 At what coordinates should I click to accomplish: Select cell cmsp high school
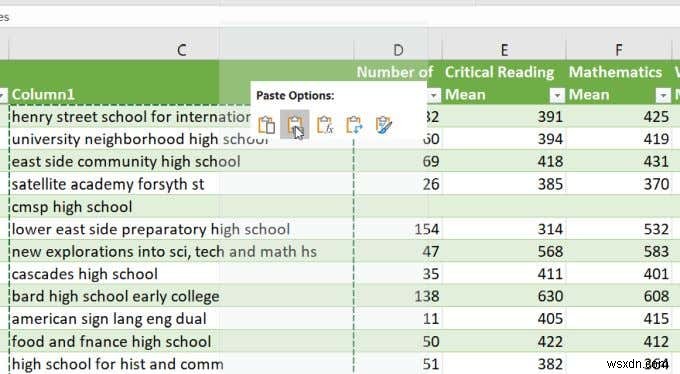point(181,207)
